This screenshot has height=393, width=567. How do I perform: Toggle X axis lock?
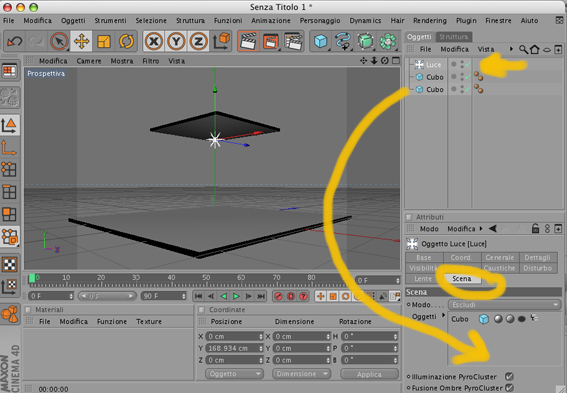tap(154, 41)
